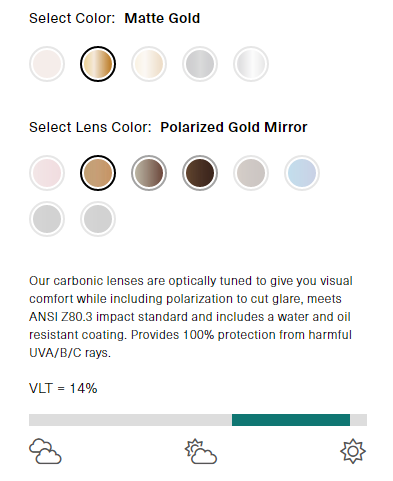Click the cloudy weather icon
This screenshot has width=393, height=481.
pos(45,451)
